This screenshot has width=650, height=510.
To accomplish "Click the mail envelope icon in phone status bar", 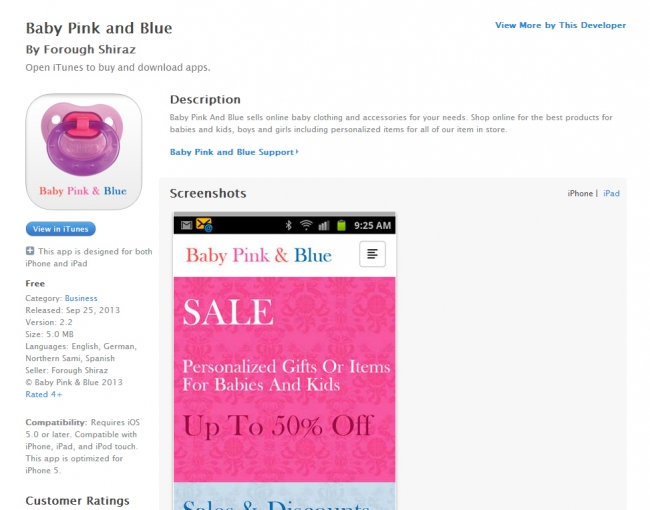I will pos(187,225).
